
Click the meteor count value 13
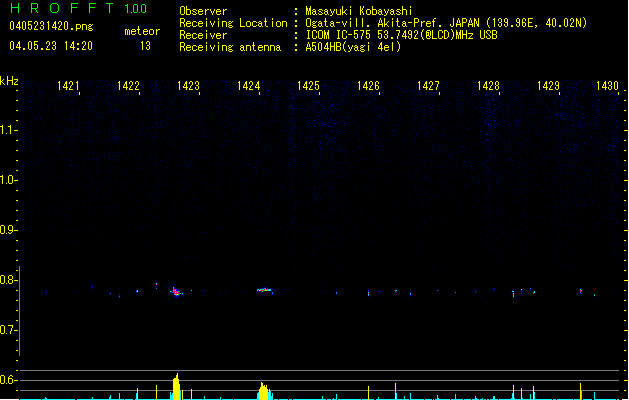(145, 46)
